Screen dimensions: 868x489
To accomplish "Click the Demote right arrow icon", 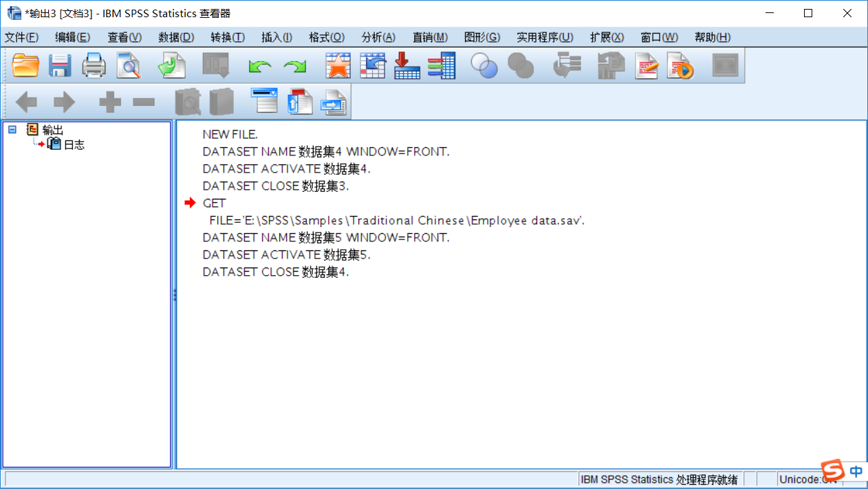I will pyautogui.click(x=64, y=102).
